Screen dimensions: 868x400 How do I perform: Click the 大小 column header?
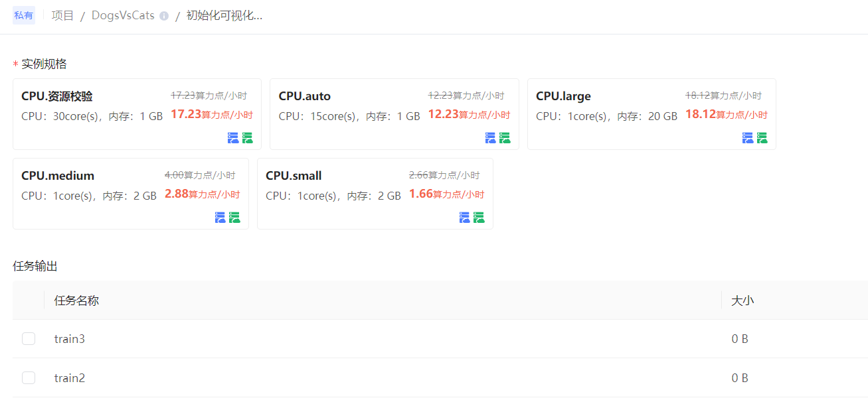[x=742, y=300]
